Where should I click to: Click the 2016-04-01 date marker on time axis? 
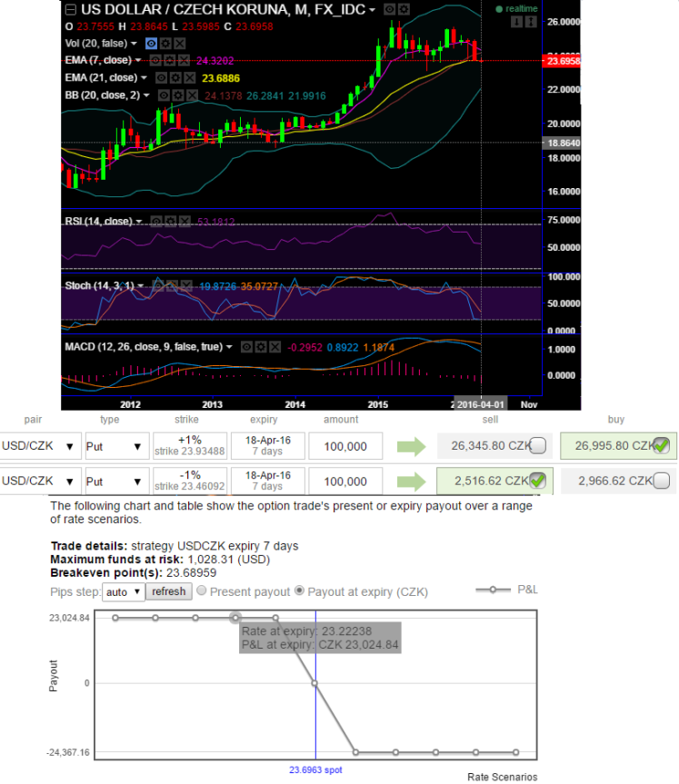coord(480,404)
